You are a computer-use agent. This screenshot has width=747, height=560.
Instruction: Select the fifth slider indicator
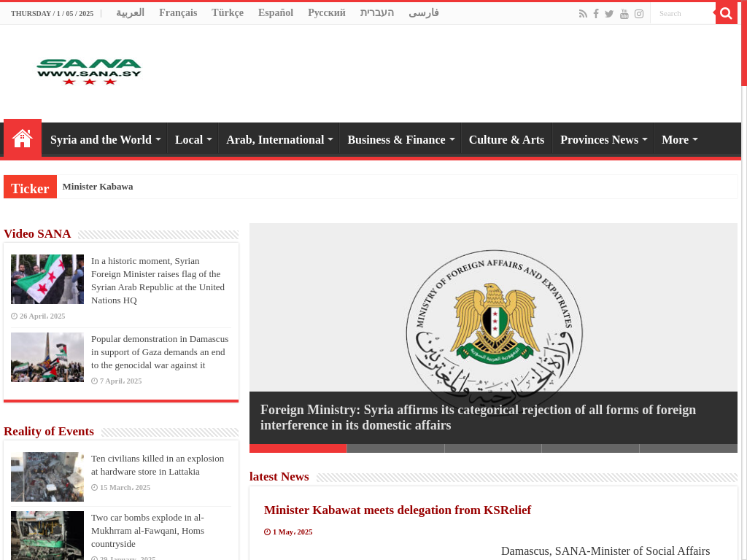tap(689, 448)
